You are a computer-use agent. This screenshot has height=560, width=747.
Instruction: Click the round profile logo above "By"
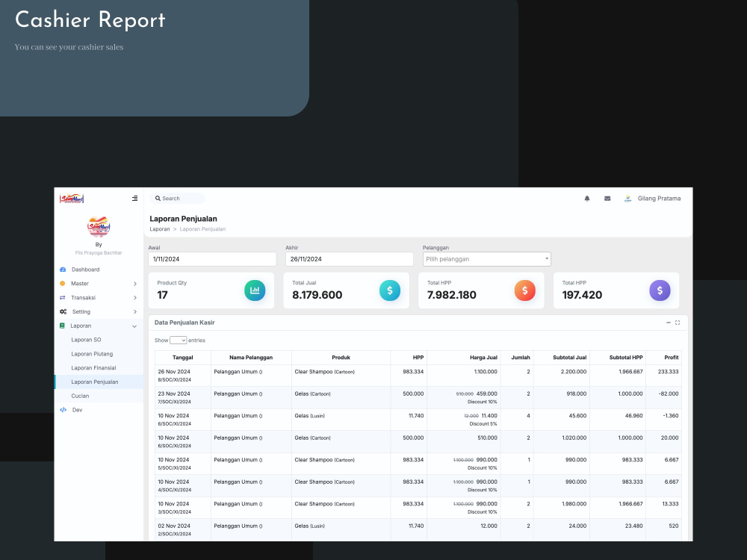99,227
